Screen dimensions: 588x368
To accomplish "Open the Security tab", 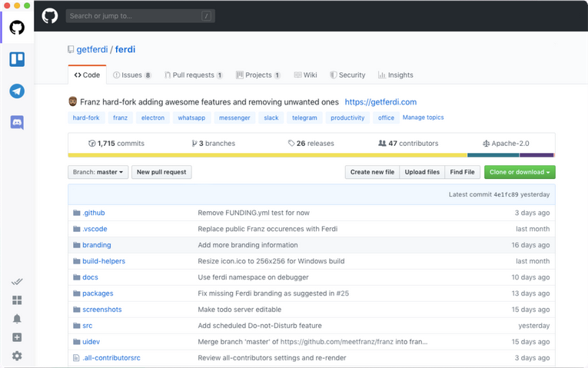I will click(347, 75).
